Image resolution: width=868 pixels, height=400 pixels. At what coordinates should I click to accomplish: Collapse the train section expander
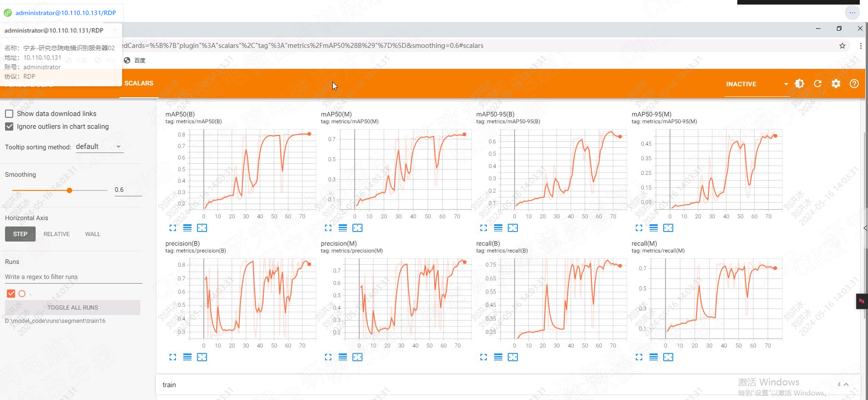pos(846,384)
